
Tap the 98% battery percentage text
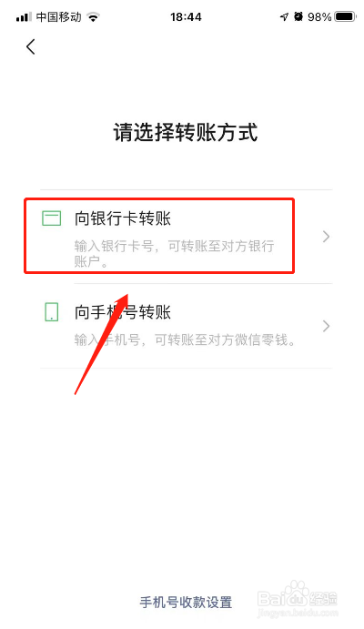tap(319, 17)
